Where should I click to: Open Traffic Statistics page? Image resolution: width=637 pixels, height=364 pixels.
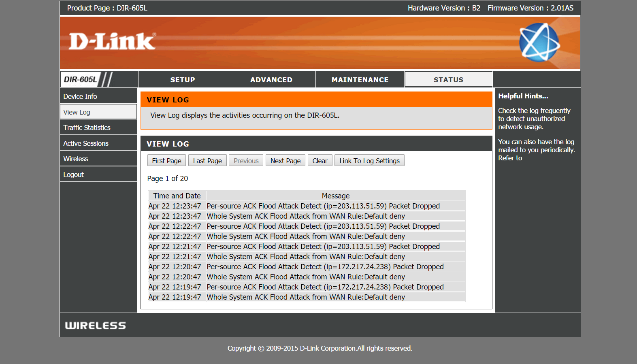(98, 128)
